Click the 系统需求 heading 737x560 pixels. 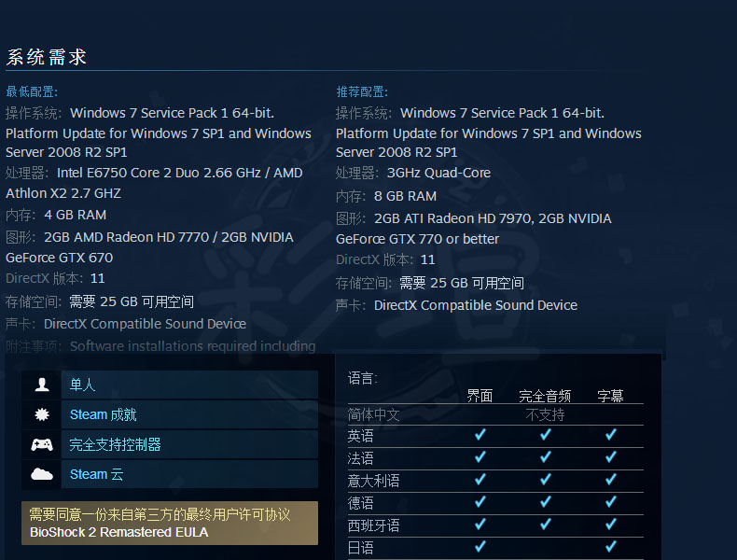point(47,57)
